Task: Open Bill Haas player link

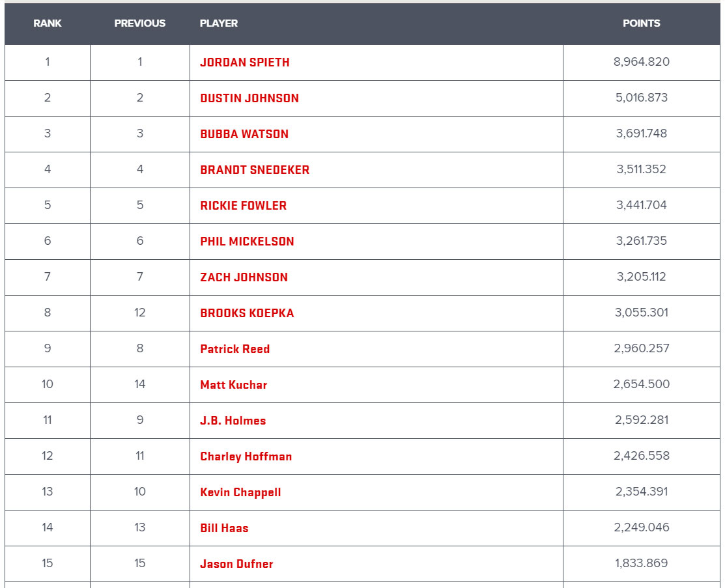Action: click(224, 528)
